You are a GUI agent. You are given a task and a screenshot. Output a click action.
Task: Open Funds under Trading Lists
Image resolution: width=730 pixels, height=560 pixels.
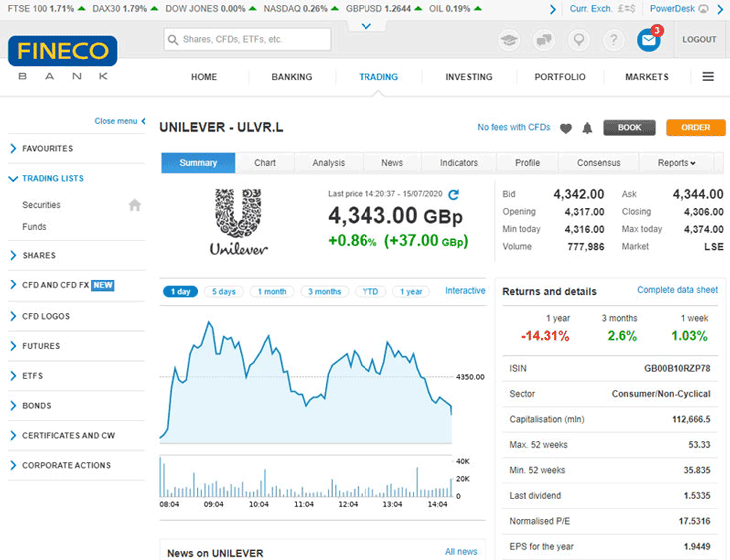[34, 227]
